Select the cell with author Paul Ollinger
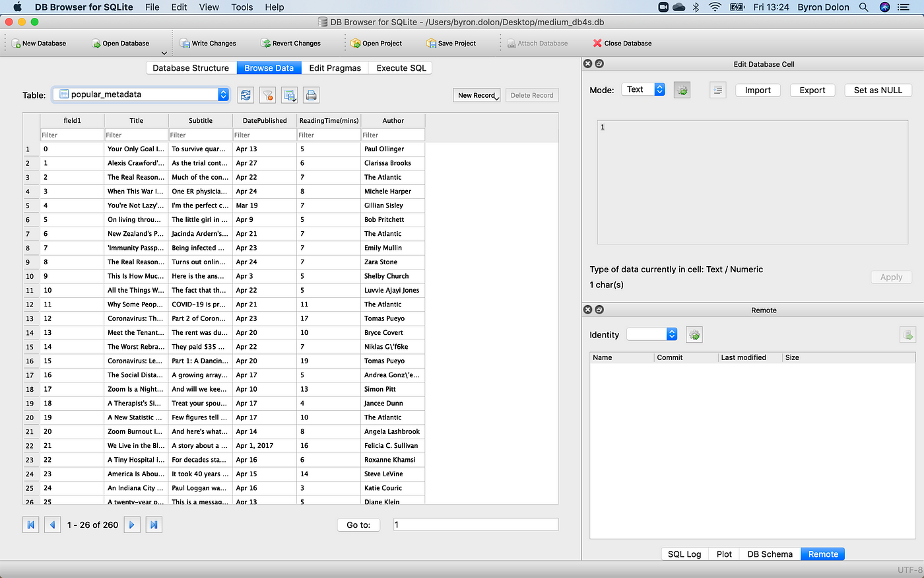The height and width of the screenshot is (578, 924). click(393, 149)
